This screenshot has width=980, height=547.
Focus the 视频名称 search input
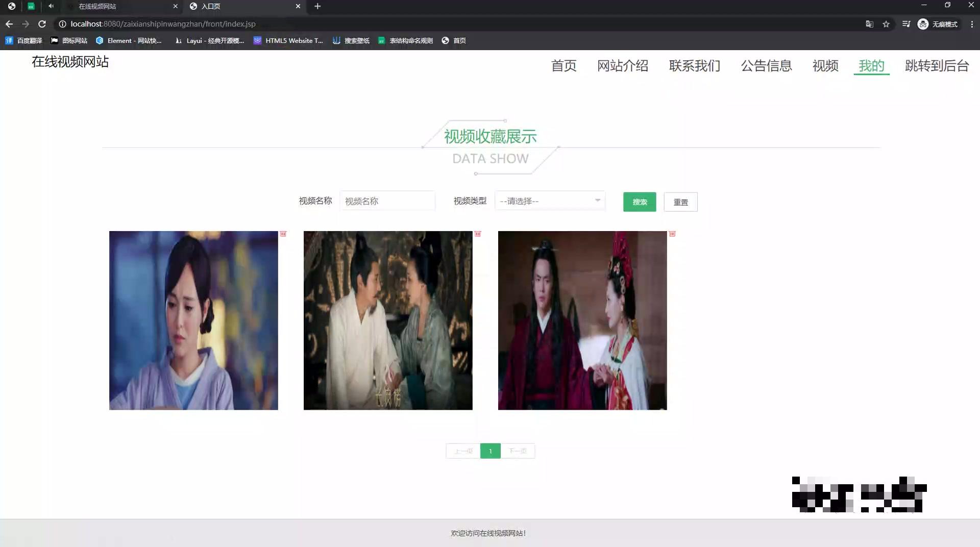pyautogui.click(x=387, y=201)
